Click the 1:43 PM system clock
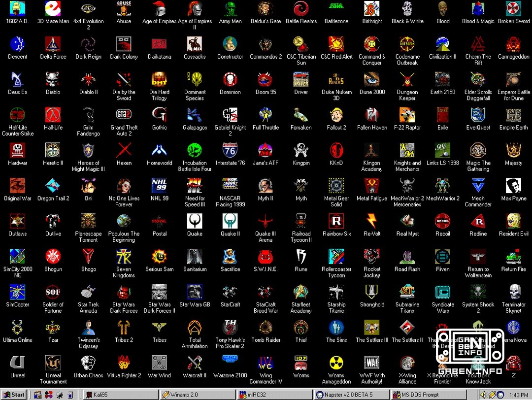532x400 pixels. pyautogui.click(x=518, y=395)
